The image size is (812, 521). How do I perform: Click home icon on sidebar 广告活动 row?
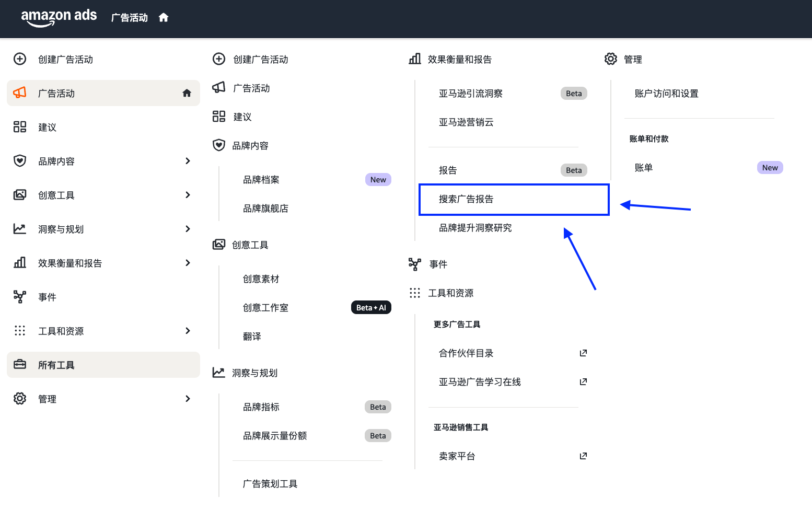(x=187, y=93)
